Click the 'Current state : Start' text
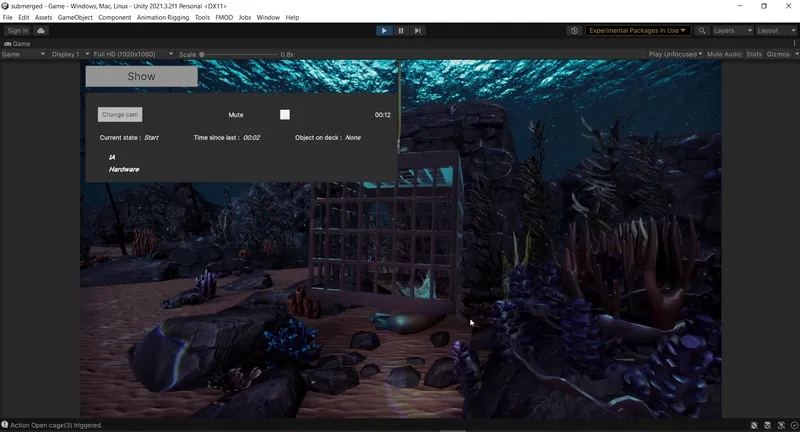Image resolution: width=800 pixels, height=432 pixels. [x=129, y=138]
